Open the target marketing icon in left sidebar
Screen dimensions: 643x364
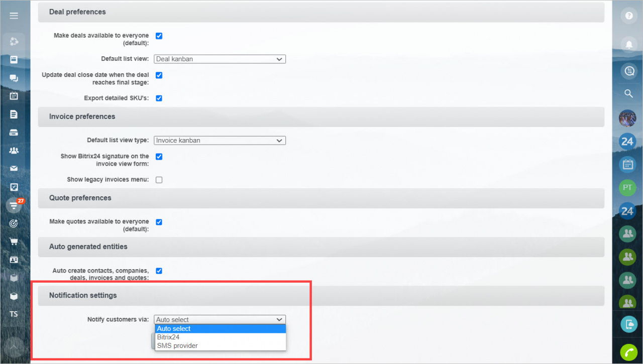coord(14,223)
